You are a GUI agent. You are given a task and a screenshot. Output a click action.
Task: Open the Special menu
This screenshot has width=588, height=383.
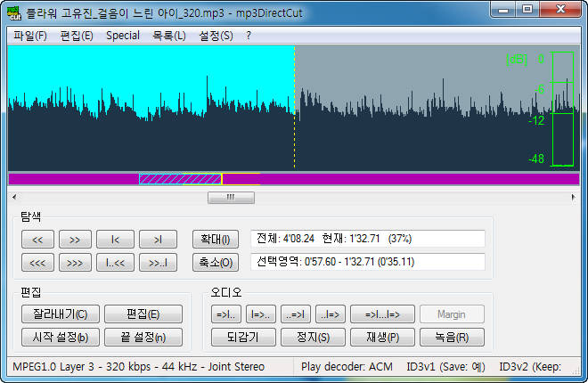point(122,36)
